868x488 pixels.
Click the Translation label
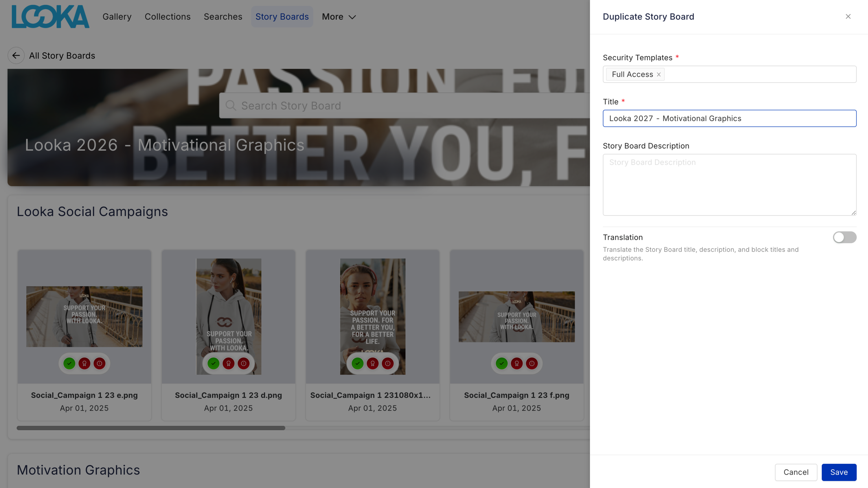(623, 237)
